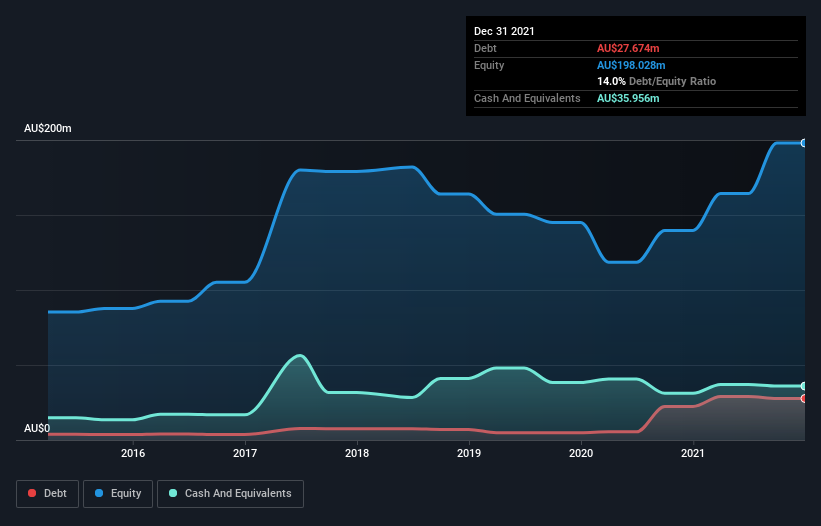Screen dimensions: 821x526
Task: Click the Equity data point at Dec 2021
Action: tap(804, 143)
